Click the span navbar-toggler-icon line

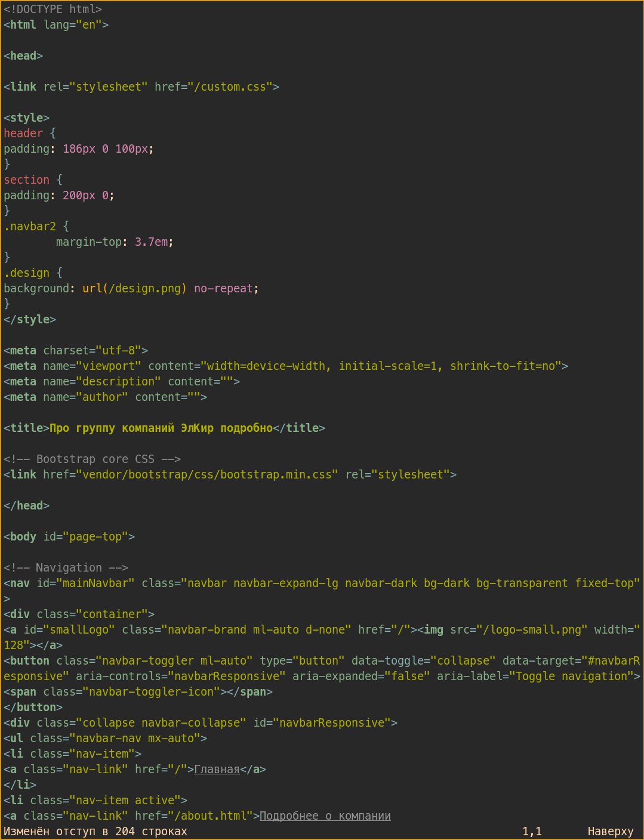(x=138, y=691)
